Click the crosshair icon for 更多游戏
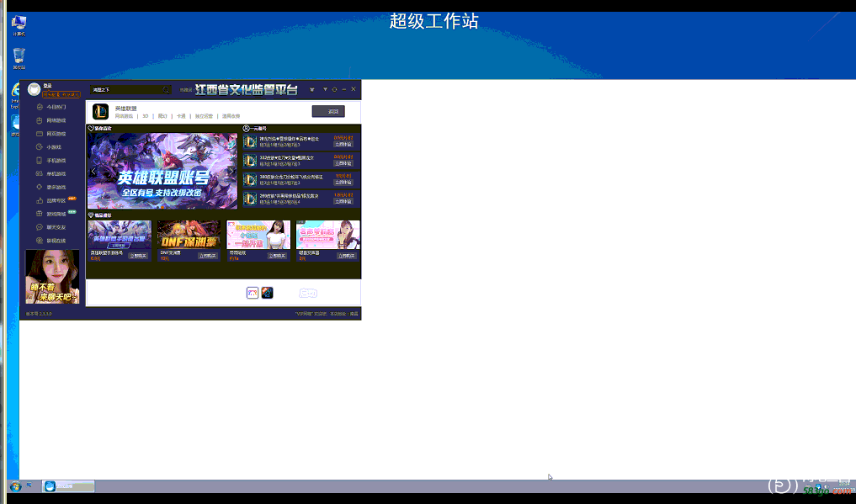Image resolution: width=856 pixels, height=504 pixels. point(40,187)
